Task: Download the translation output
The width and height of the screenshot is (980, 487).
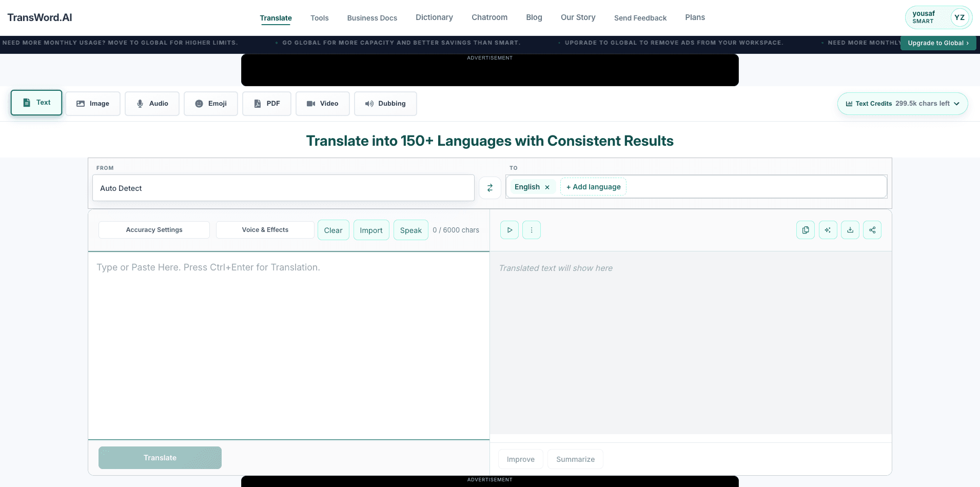Action: (850, 230)
